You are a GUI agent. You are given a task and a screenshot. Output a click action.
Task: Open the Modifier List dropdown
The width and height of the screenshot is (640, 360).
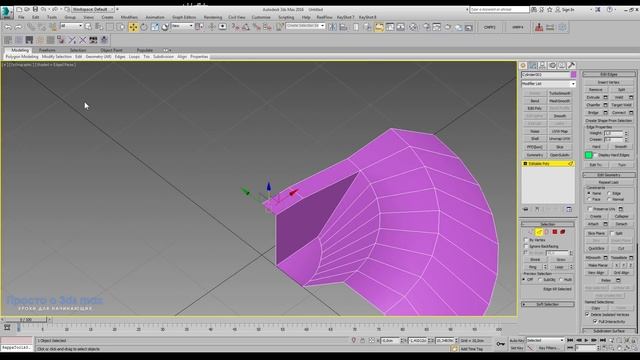click(548, 84)
